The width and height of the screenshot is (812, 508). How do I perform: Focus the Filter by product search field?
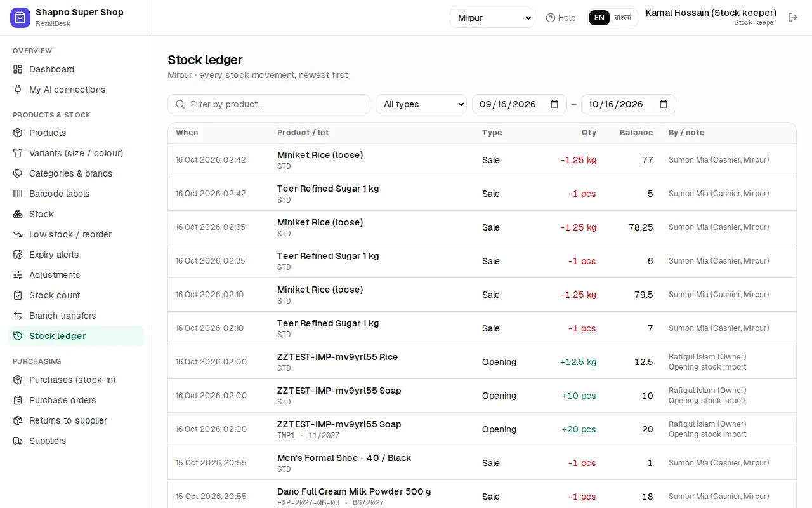269,104
